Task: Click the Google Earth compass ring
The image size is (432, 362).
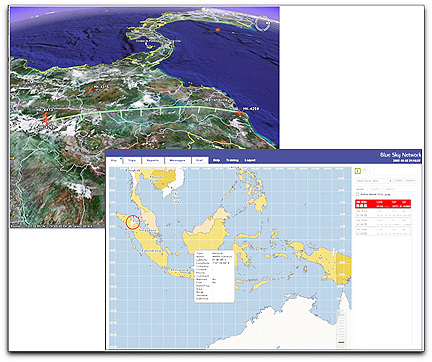Action: coord(263,23)
